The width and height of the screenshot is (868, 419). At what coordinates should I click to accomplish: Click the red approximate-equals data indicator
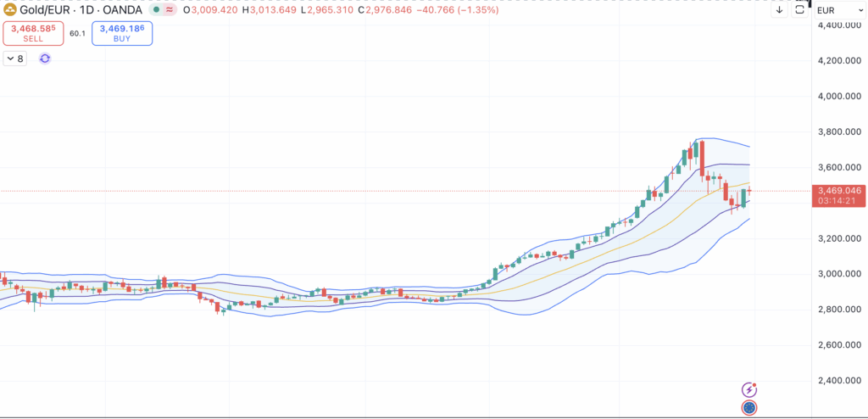(169, 10)
